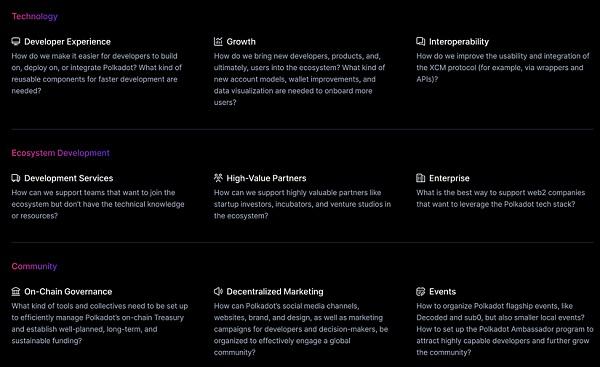Screen dimensions: 600x367
Task: Click the Enterprise building icon
Action: (421, 178)
